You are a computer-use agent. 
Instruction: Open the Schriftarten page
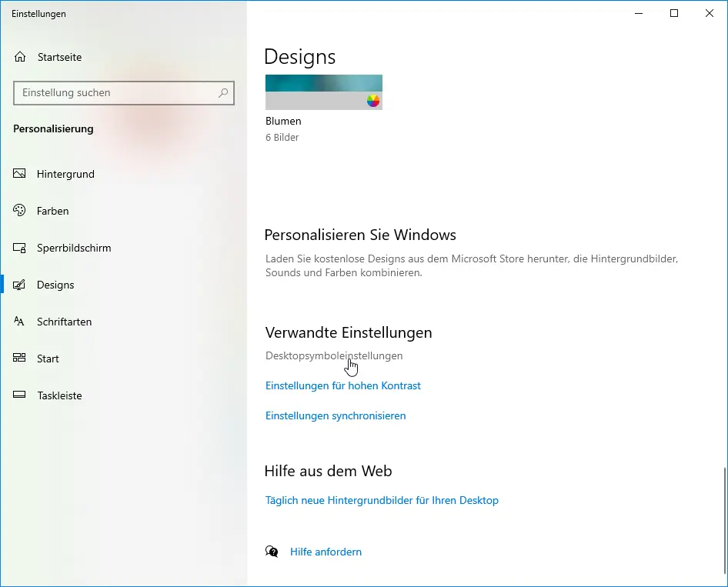pyautogui.click(x=123, y=322)
